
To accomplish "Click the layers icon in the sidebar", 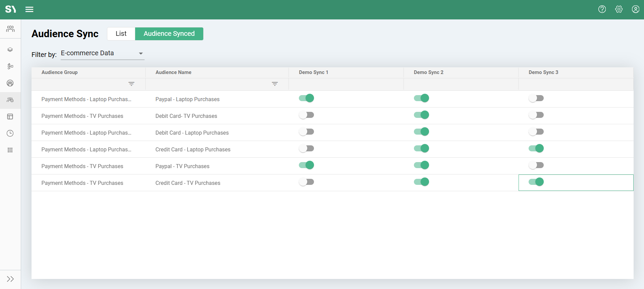I will pos(10,50).
